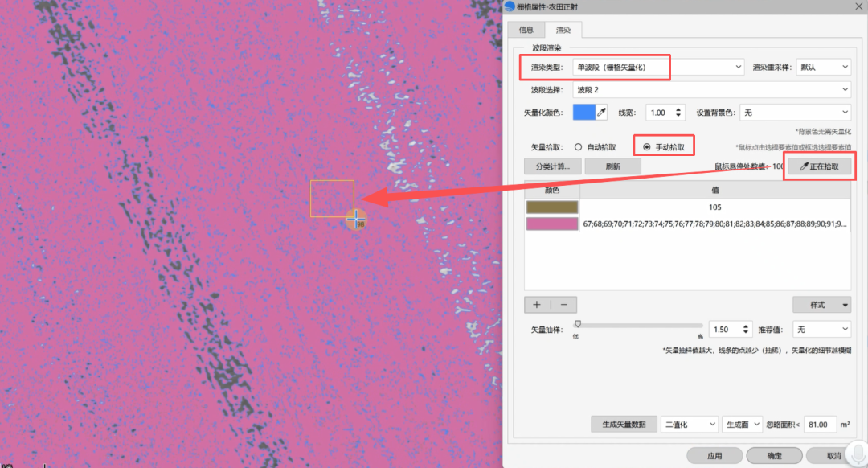The width and height of the screenshot is (868, 468).
Task: Click the 应用 button
Action: point(714,456)
